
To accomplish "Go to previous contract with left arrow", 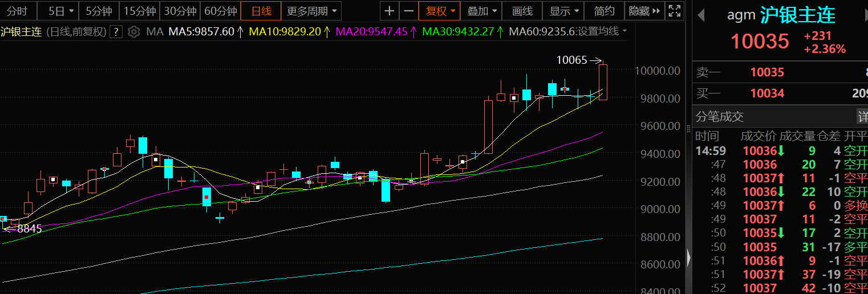I will click(x=701, y=15).
